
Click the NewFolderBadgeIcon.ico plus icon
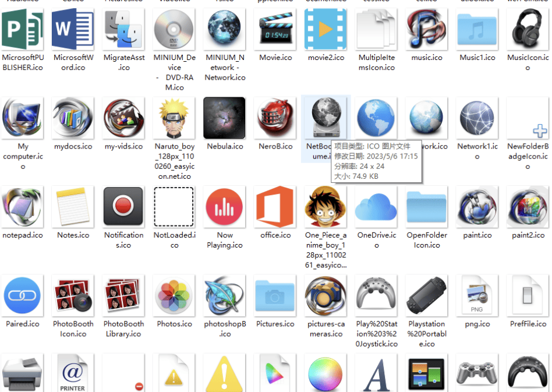coord(528,118)
